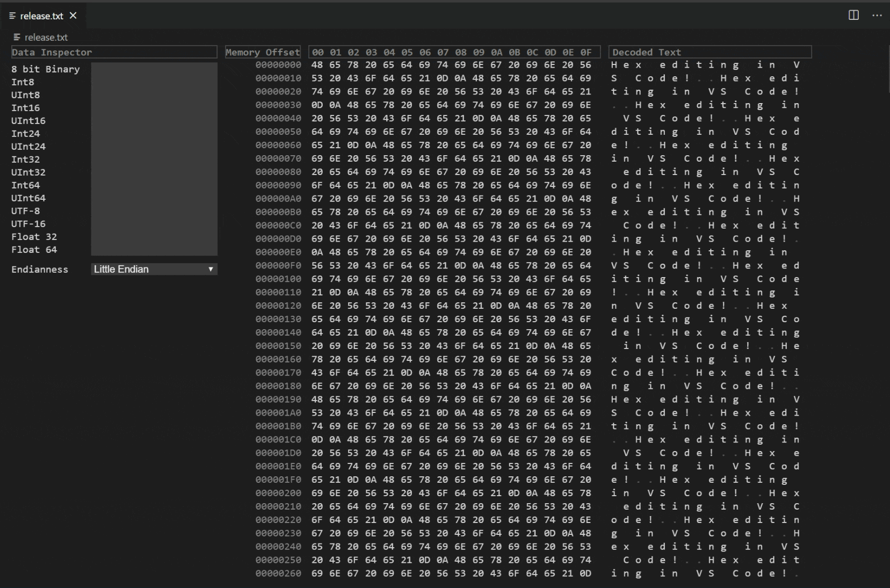Screen dimensions: 890x588
Task: Close the release.txt tab
Action: click(73, 16)
